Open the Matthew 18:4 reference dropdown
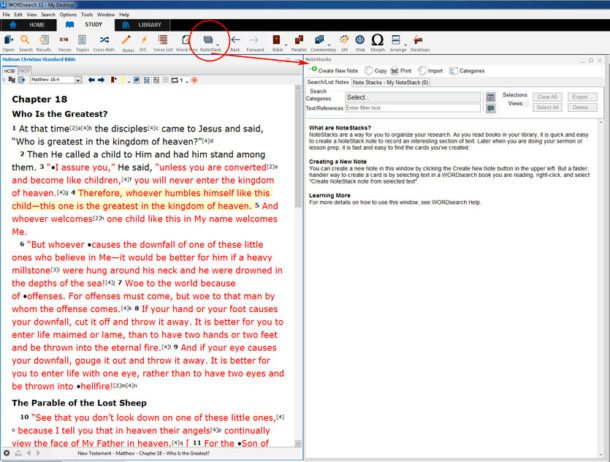This screenshot has height=462, width=610. click(78, 80)
